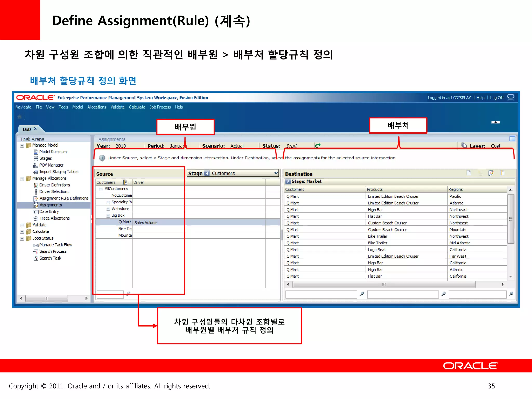Click the Destination vertical scrollbar thumb

click(511, 219)
